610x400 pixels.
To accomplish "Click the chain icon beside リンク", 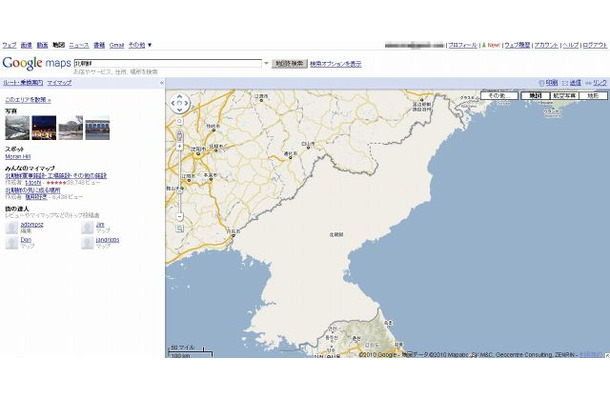I will point(588,83).
